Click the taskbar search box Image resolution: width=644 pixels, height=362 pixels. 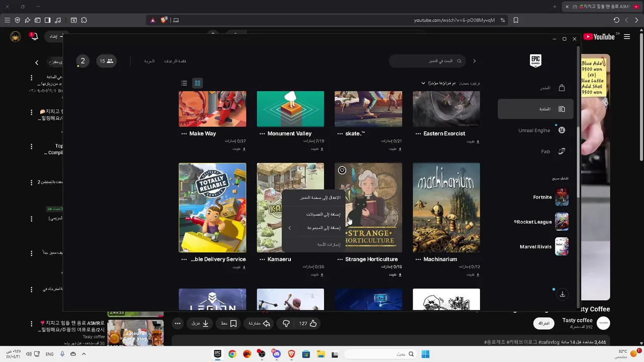point(381,354)
